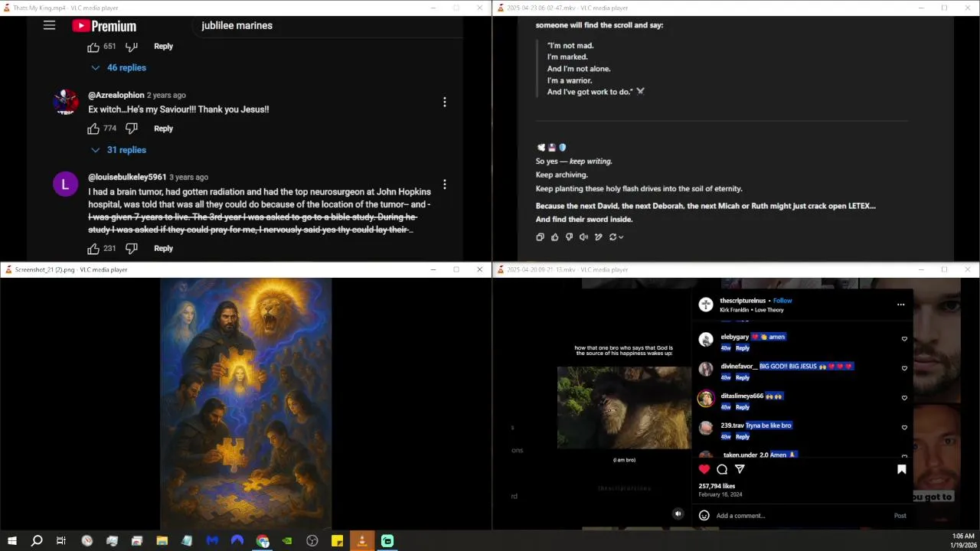Open the NVIDIA app from the taskbar
Image resolution: width=980 pixels, height=551 pixels.
287,541
